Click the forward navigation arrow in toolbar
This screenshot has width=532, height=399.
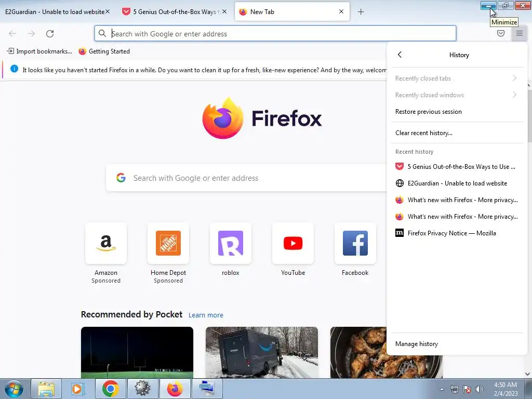tap(31, 34)
